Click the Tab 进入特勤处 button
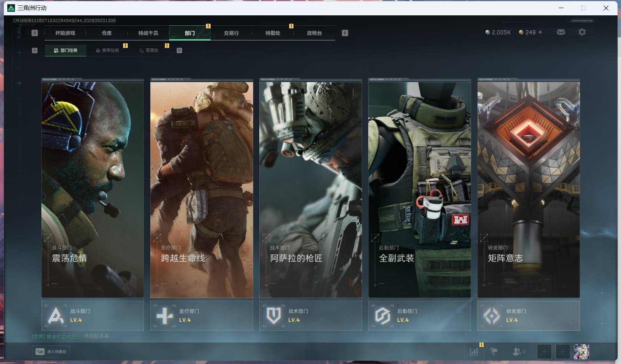 point(51,351)
